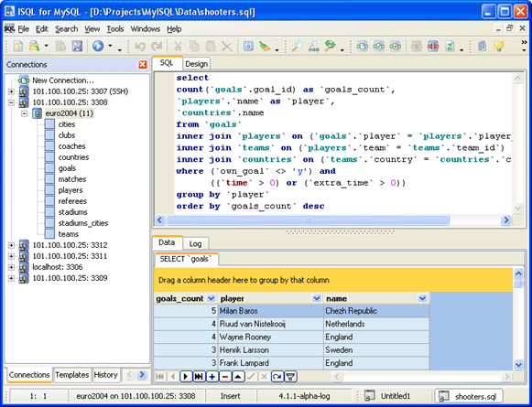The width and height of the screenshot is (532, 407).
Task: Click the refresh data curved arrow button
Action: pyautogui.click(x=277, y=377)
